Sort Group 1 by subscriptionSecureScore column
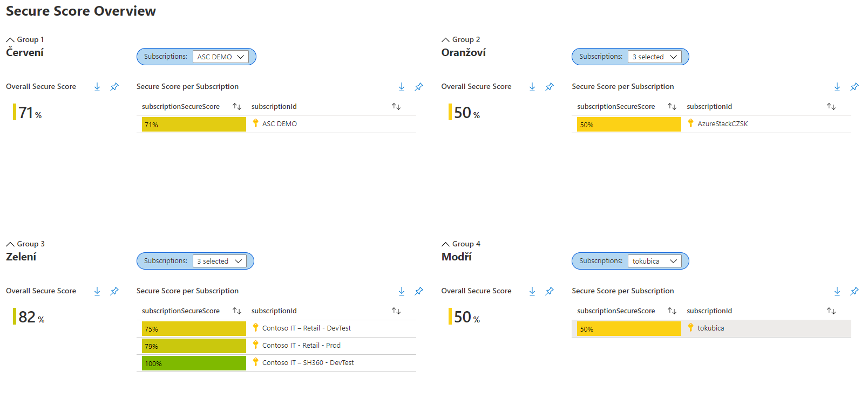 point(236,107)
